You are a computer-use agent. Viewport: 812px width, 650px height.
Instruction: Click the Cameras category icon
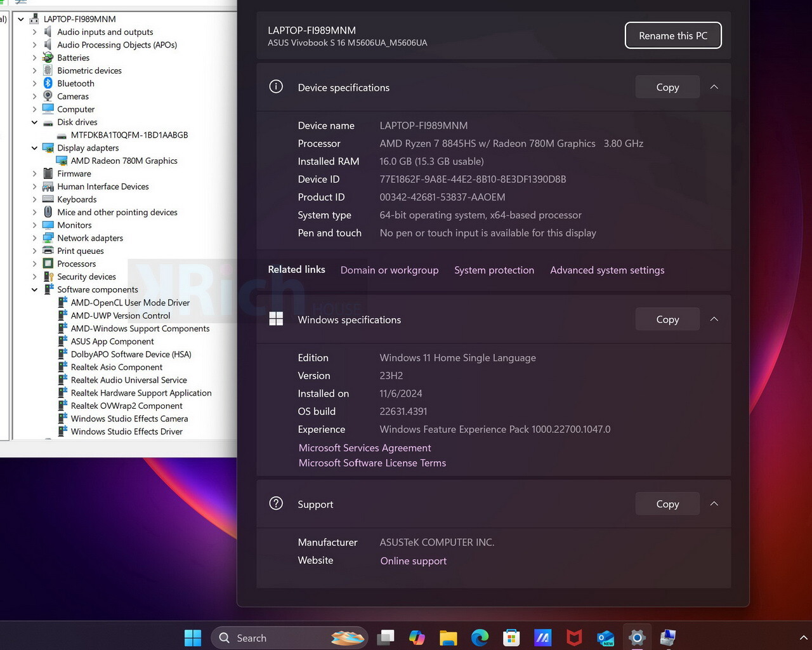tap(48, 96)
